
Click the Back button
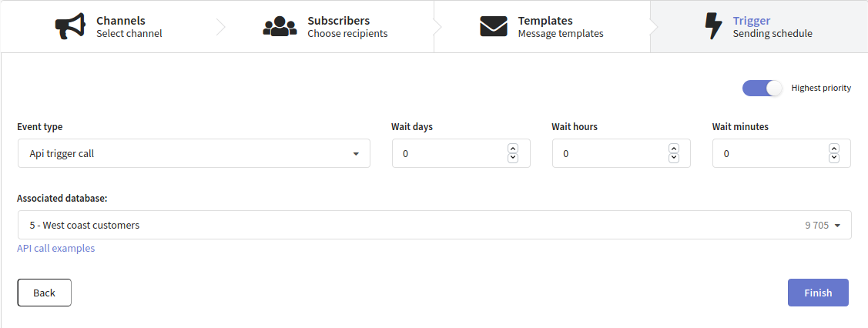45,293
